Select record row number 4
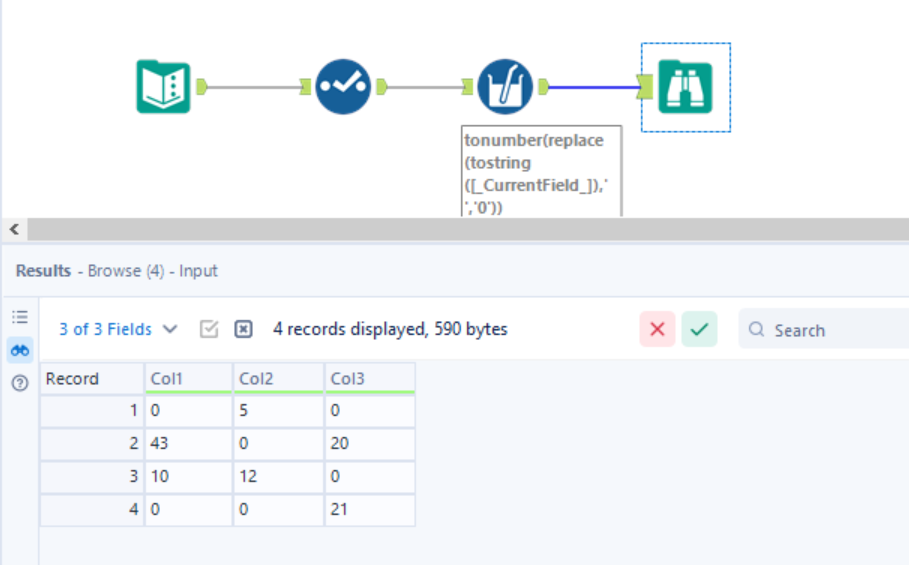This screenshot has height=565, width=909. click(92, 509)
